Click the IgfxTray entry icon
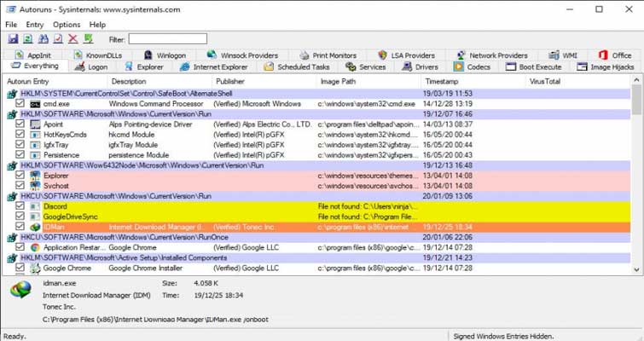644x341 pixels. click(35, 145)
